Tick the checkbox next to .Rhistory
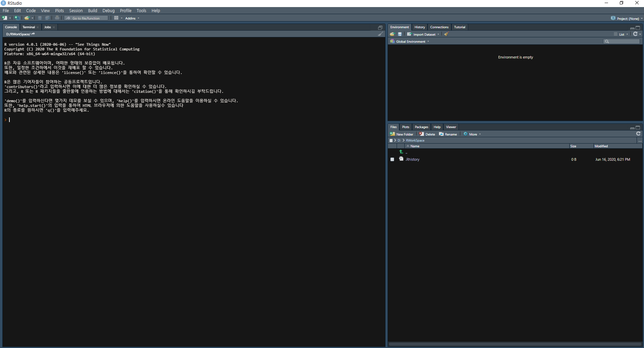This screenshot has width=644, height=348. point(392,159)
